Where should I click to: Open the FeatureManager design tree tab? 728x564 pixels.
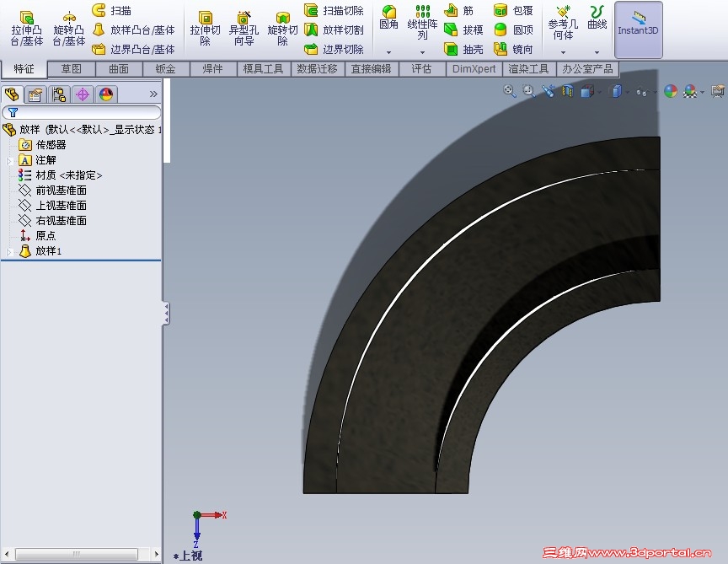12,94
